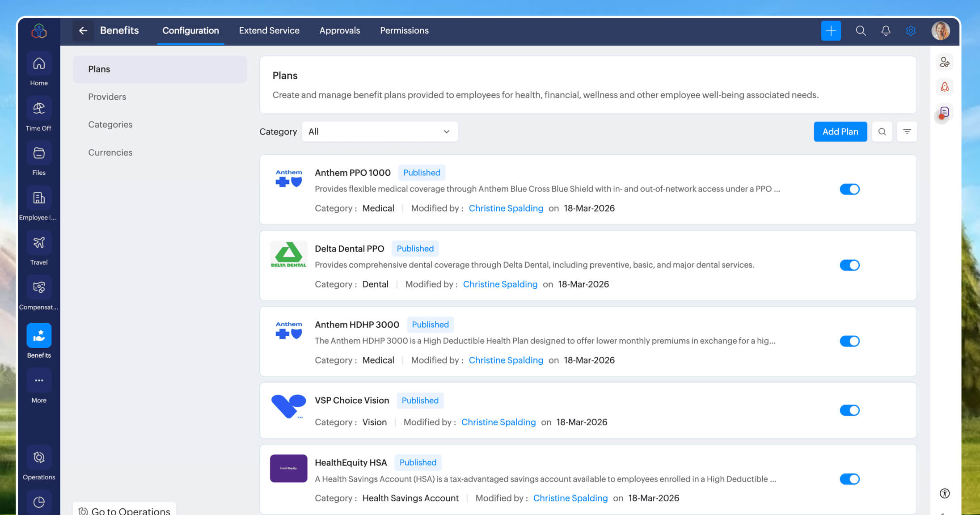The width and height of the screenshot is (980, 515).
Task: Open the Anthem HDHP 3000 plan title
Action: pyautogui.click(x=357, y=325)
